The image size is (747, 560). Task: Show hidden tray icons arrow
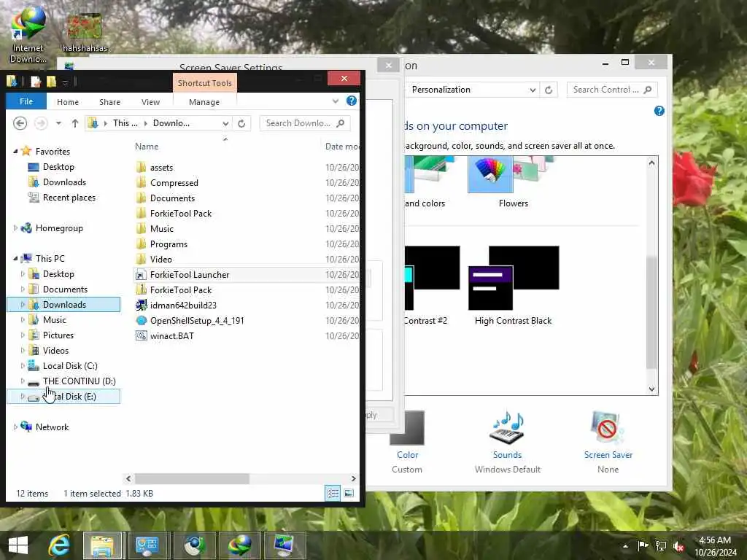(x=625, y=546)
